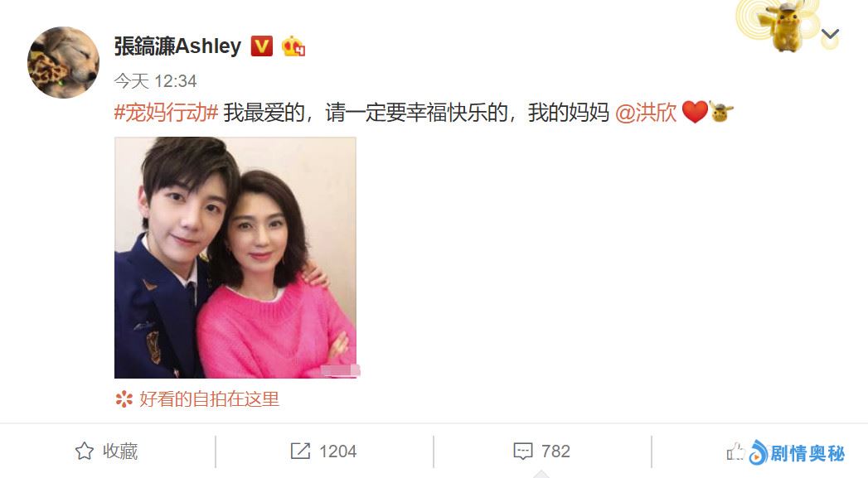Toggle 收藏 to bookmark this post
Screen dimensions: 868x478
(x=106, y=451)
